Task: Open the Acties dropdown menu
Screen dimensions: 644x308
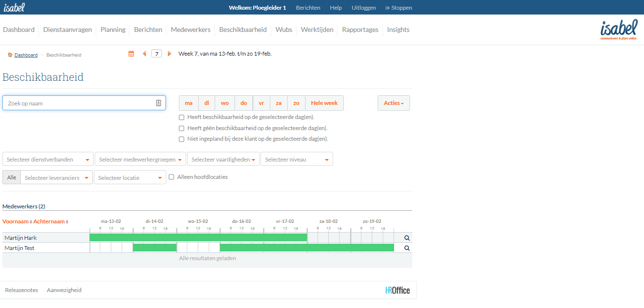Action: (x=394, y=103)
